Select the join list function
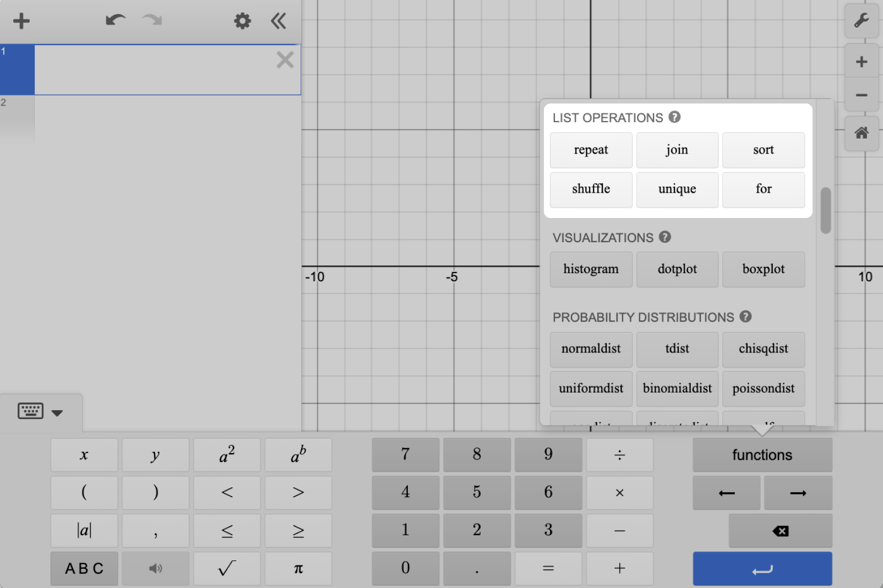This screenshot has width=883, height=588. (677, 150)
